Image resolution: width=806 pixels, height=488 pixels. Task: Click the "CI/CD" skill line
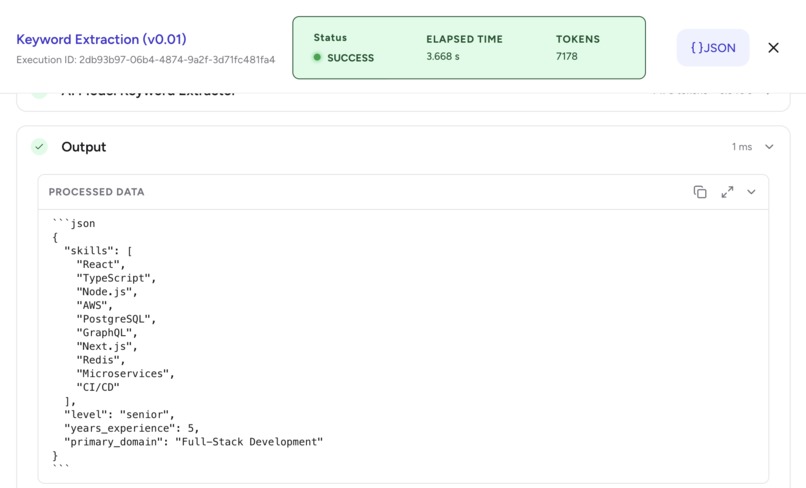98,387
